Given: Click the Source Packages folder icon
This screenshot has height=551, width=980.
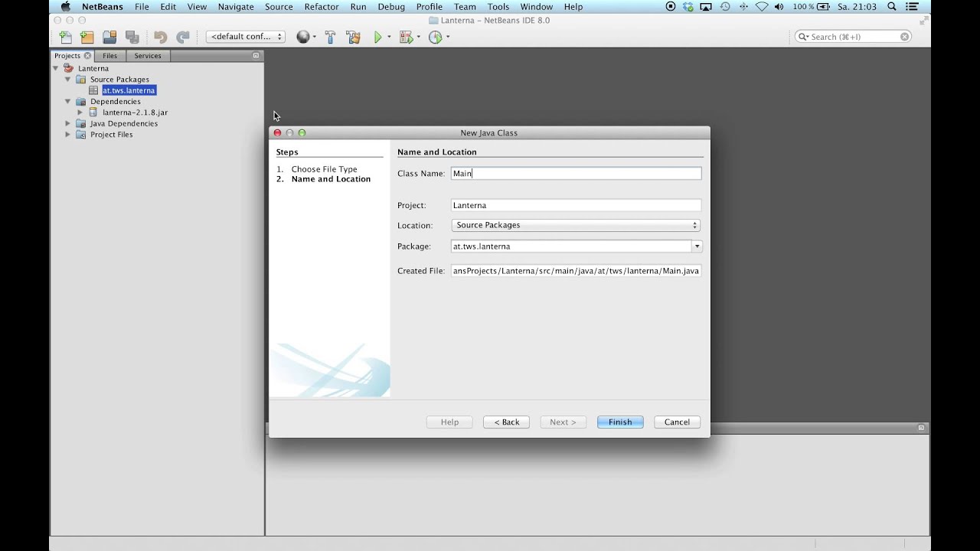Looking at the screenshot, I should pyautogui.click(x=81, y=80).
